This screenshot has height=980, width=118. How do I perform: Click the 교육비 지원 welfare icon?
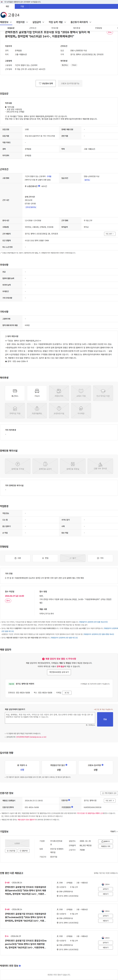pyautogui.click(x=81, y=393)
